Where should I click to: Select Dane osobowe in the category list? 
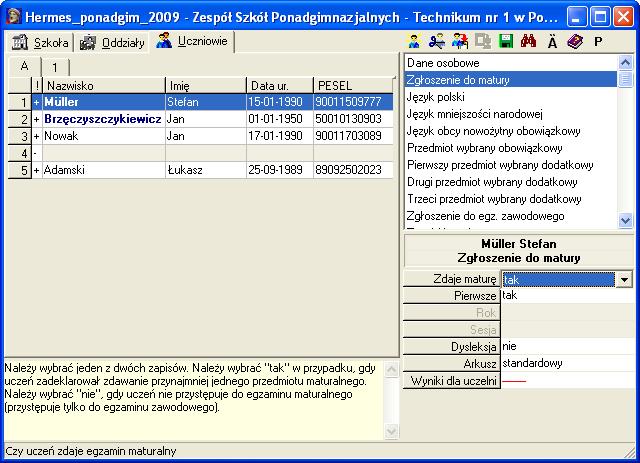point(511,63)
